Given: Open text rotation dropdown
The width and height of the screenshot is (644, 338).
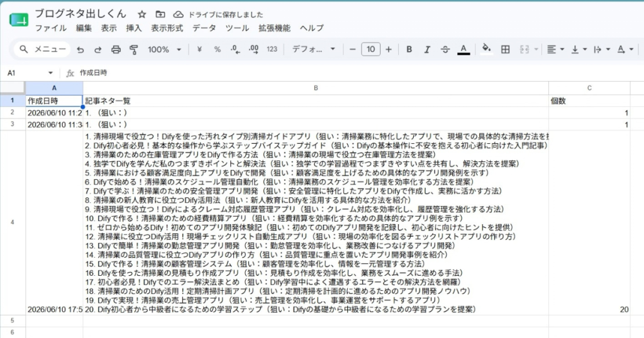Looking at the screenshot, I should [625, 49].
